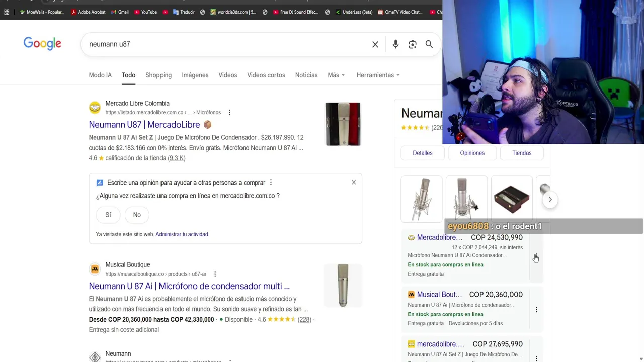
Task: Click the Mercado Libre listado.mercadolibre.com.co URL
Action: click(163, 113)
